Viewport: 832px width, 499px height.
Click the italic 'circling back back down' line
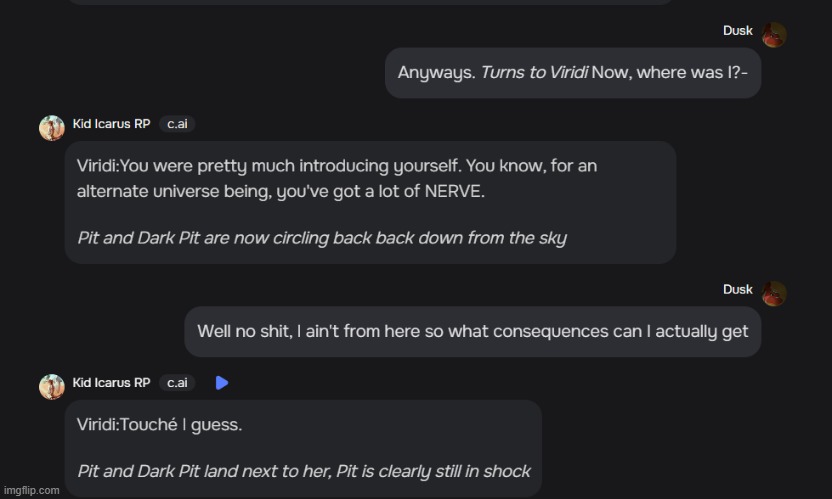(321, 238)
